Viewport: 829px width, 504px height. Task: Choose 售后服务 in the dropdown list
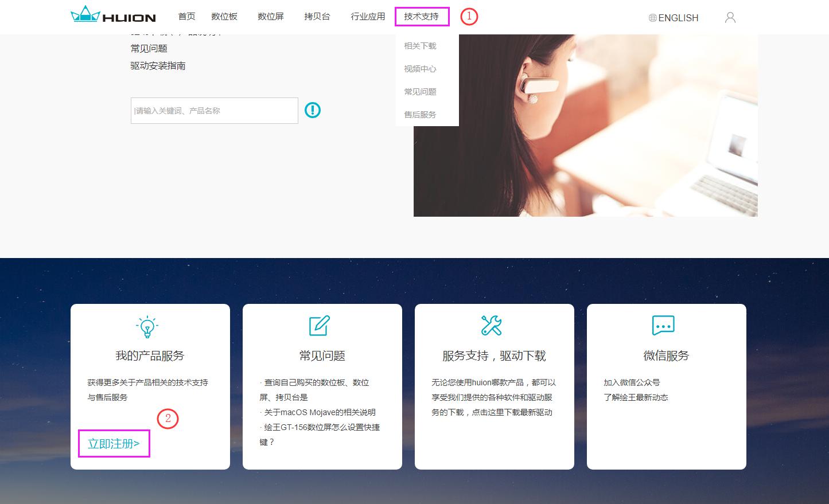420,115
